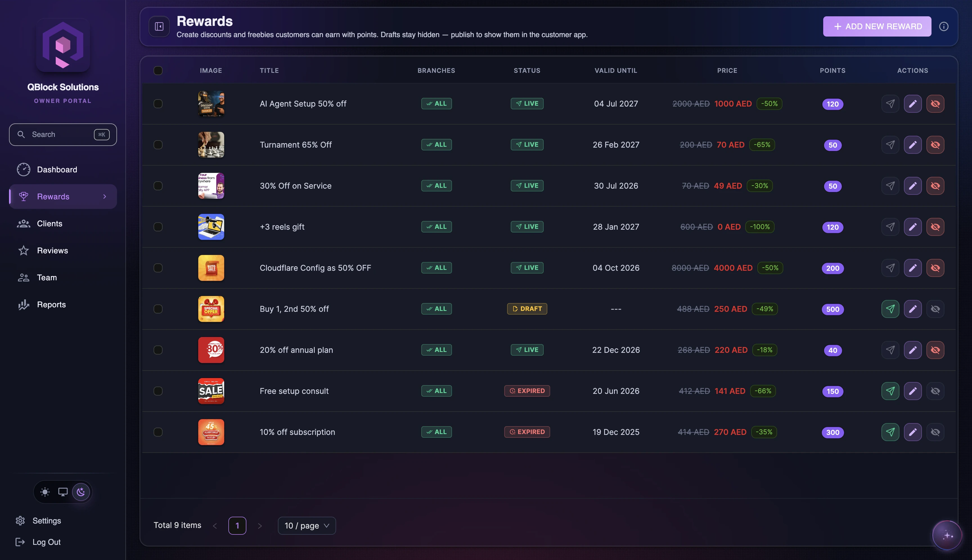Edit the Buy 1, 2nd 50% off reward
The image size is (972, 560).
click(x=913, y=309)
